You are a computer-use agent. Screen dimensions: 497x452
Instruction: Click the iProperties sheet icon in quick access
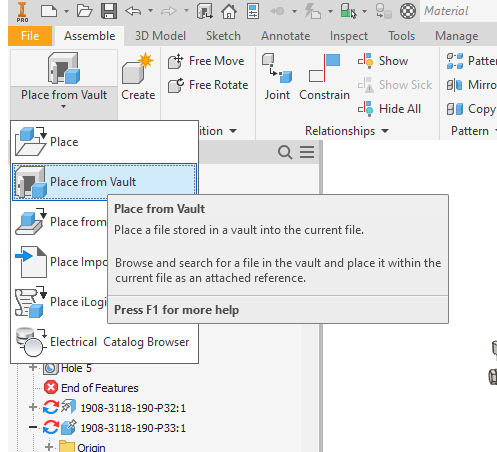(253, 11)
